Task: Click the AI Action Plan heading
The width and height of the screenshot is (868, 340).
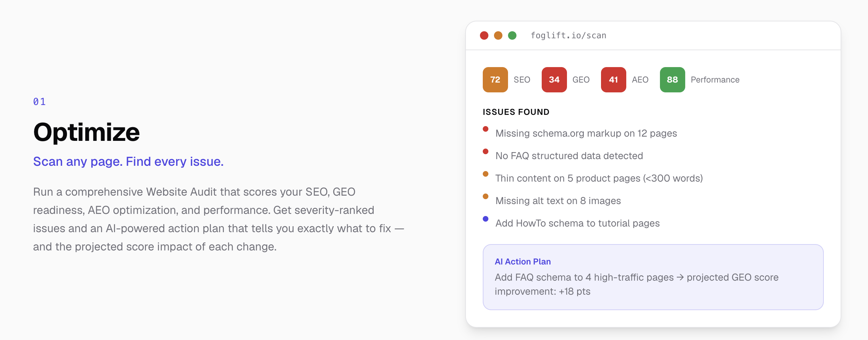Action: click(523, 262)
